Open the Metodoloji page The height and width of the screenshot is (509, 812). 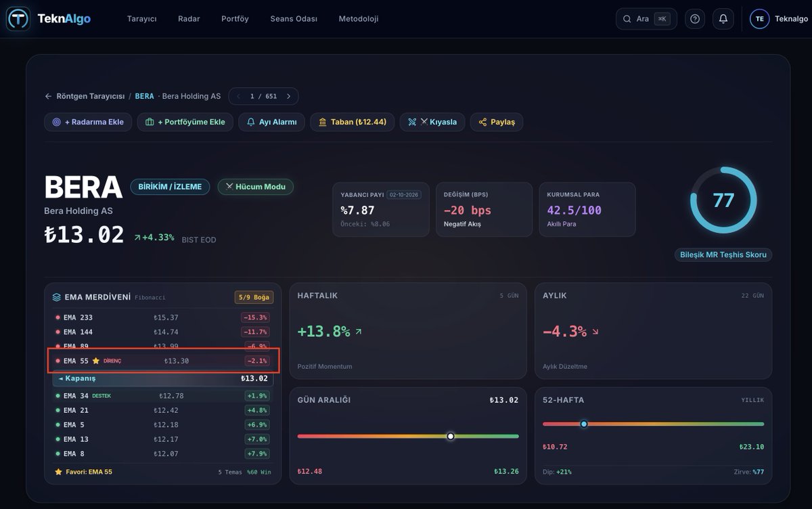(x=359, y=19)
